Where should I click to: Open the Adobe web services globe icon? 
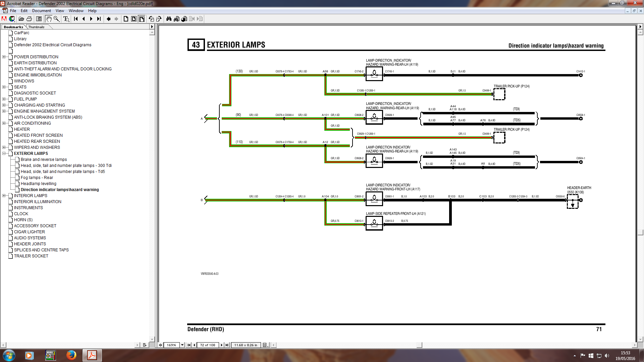tap(12, 19)
